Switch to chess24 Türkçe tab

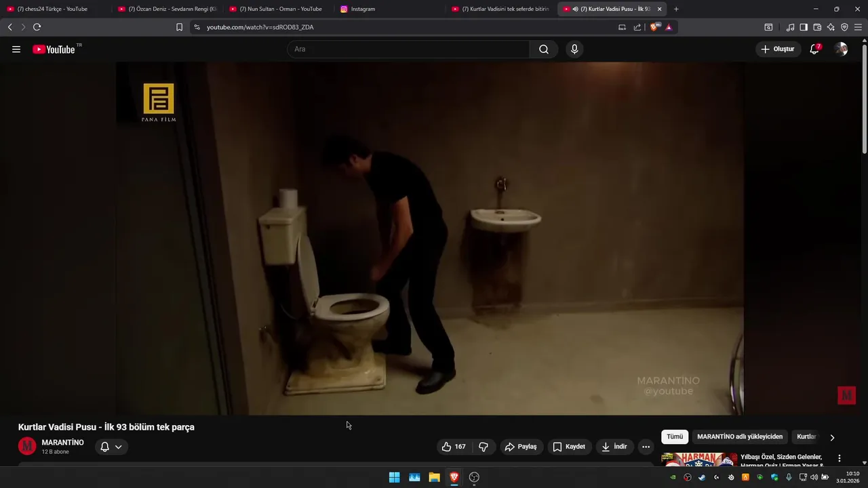(54, 9)
